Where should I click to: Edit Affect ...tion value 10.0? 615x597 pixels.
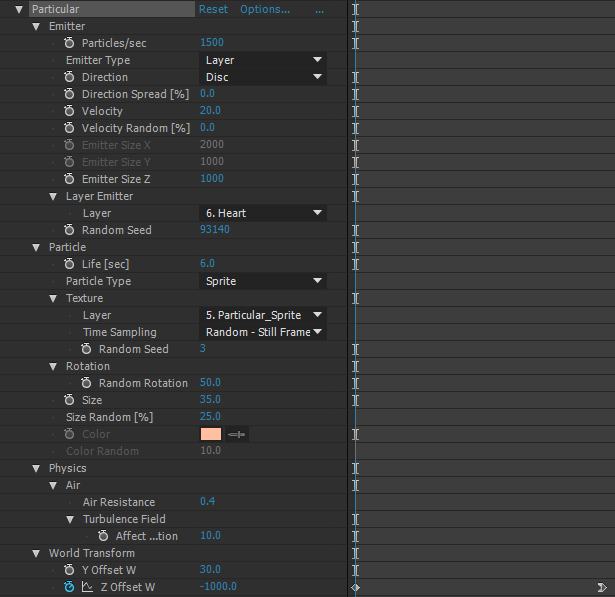(210, 535)
